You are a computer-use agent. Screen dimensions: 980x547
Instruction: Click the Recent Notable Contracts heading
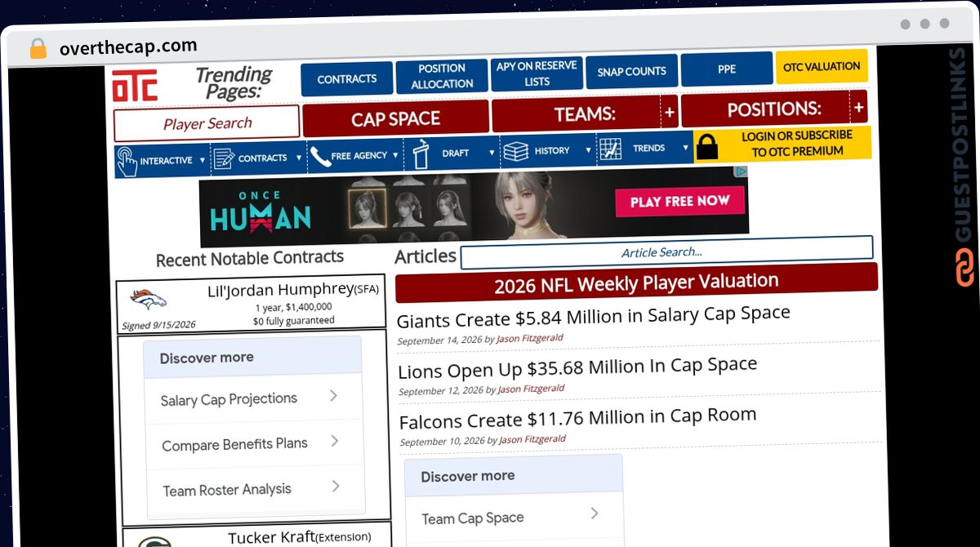point(250,259)
